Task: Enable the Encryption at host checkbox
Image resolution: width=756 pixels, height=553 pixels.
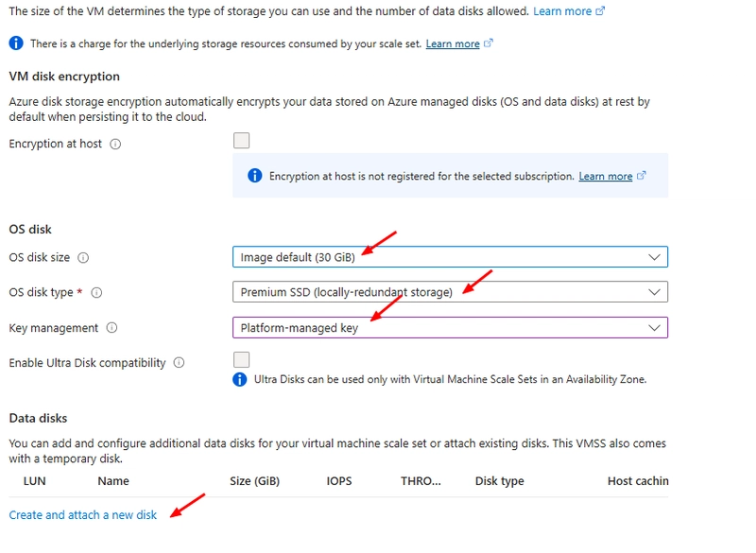Action: coord(242,141)
